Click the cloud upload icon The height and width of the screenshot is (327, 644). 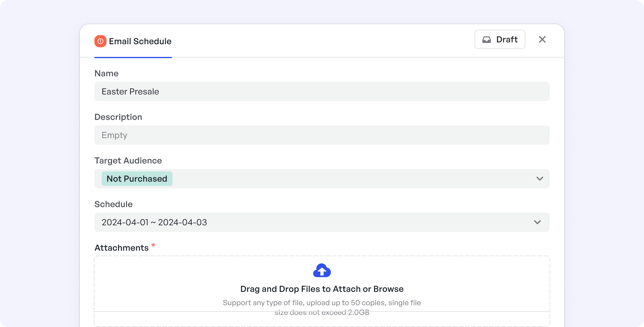coord(322,270)
